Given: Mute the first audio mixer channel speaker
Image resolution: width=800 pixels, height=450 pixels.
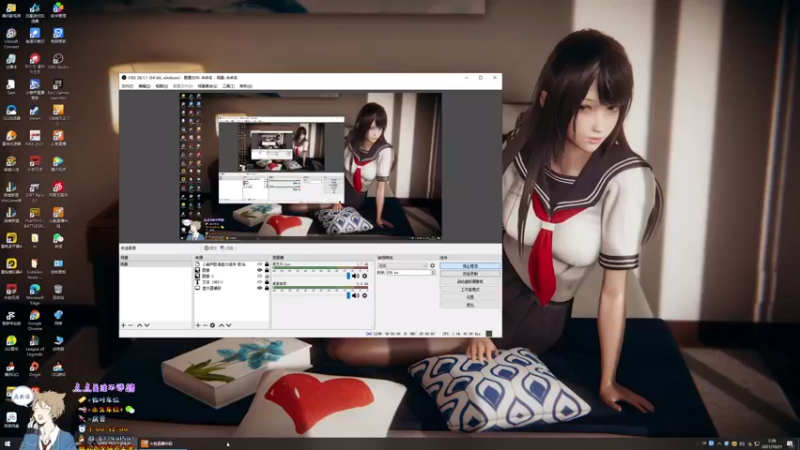Looking at the screenshot, I should (x=356, y=276).
